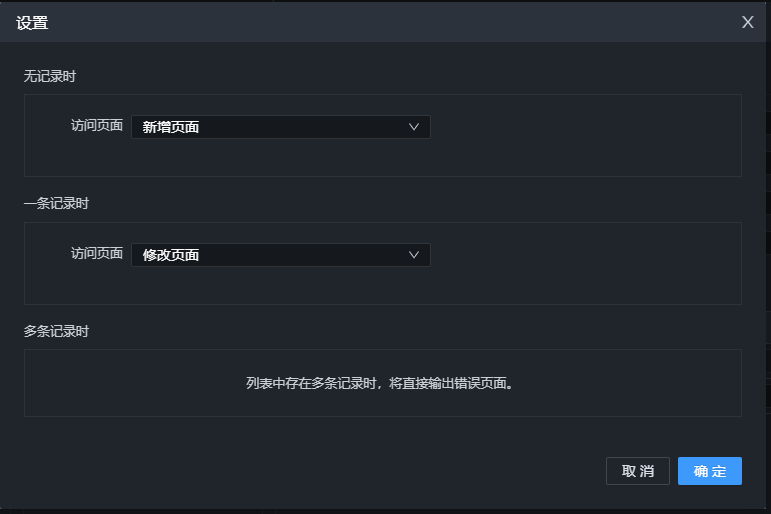The height and width of the screenshot is (514, 771).
Task: Close the 设置 dialog with X icon
Action: pyautogui.click(x=747, y=22)
